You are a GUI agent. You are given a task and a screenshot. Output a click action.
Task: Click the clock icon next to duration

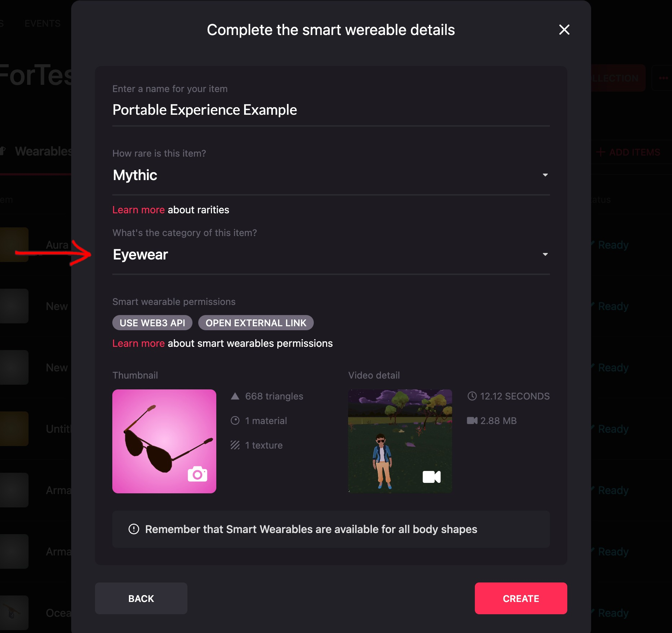click(472, 396)
